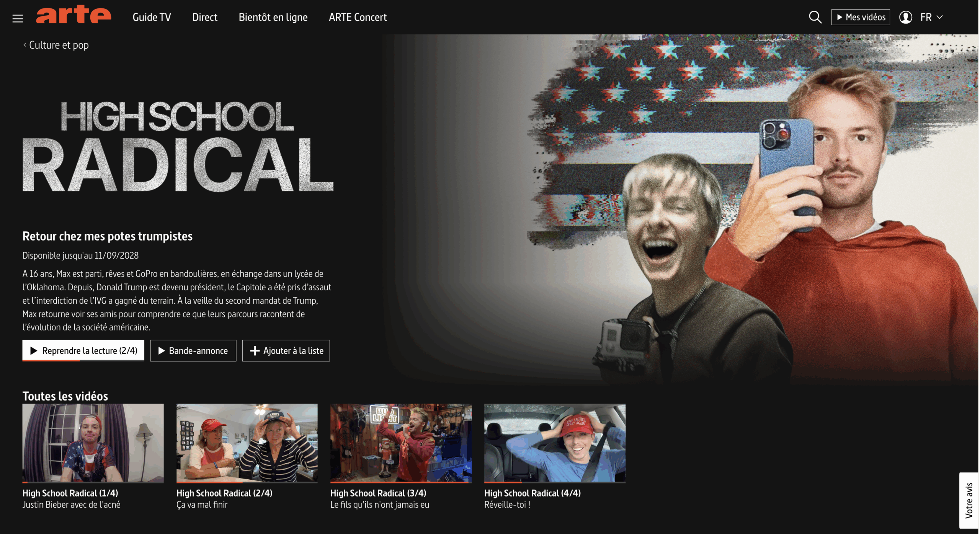The height and width of the screenshot is (534, 980).
Task: Open the High School Radical (4/4) thumbnail
Action: [x=555, y=443]
